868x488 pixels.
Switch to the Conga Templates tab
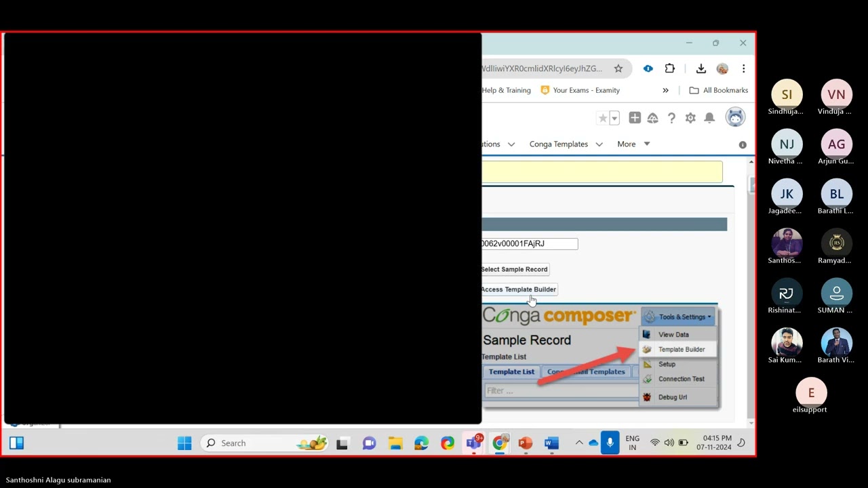[x=559, y=144]
